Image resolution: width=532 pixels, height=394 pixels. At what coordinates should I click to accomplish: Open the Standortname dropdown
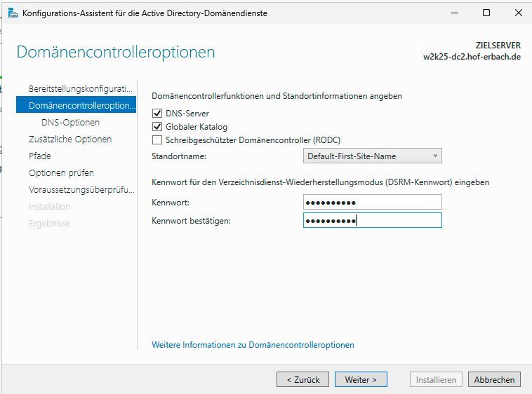(372, 156)
